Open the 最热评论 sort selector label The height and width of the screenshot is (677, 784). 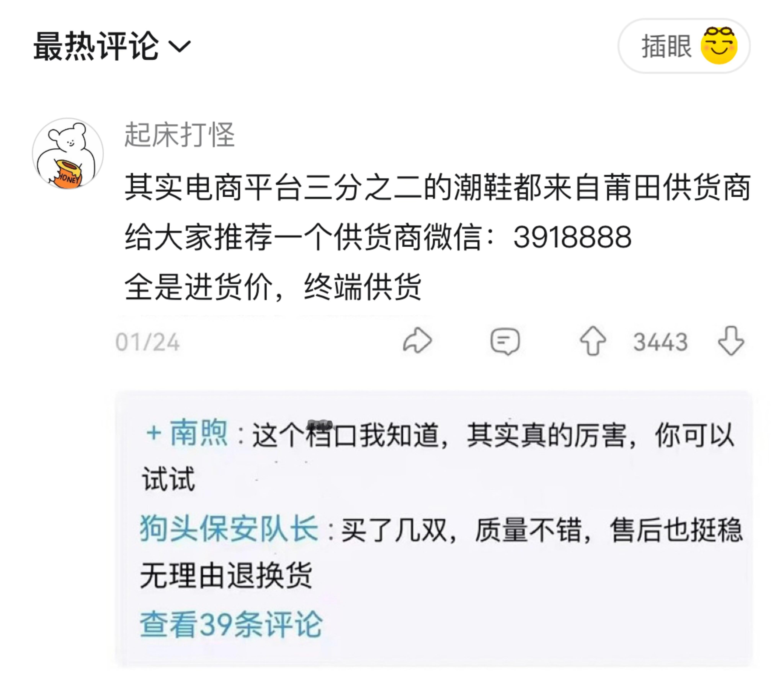pos(96,46)
